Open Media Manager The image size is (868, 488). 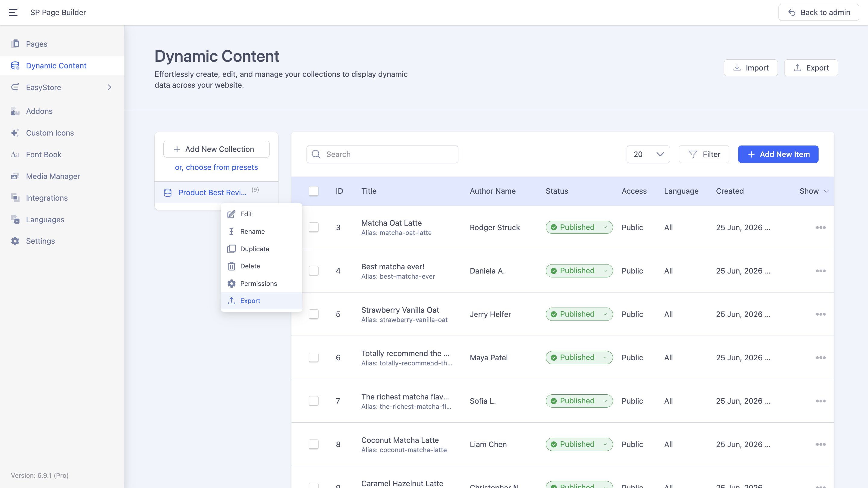(62, 176)
